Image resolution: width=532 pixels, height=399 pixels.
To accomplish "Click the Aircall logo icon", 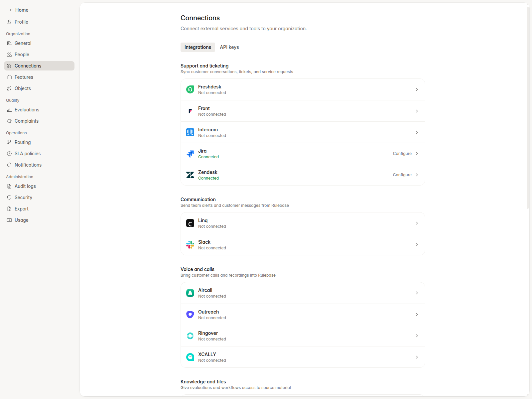I will click(x=190, y=293).
